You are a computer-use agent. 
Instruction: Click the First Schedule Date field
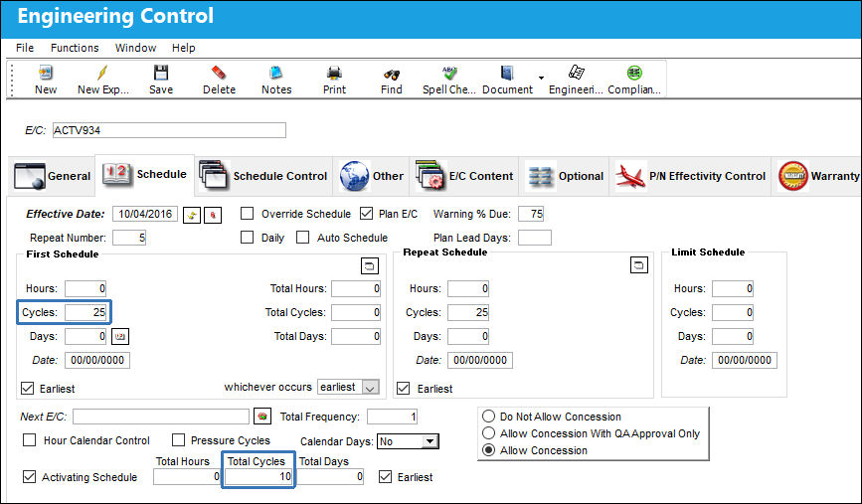[x=97, y=360]
